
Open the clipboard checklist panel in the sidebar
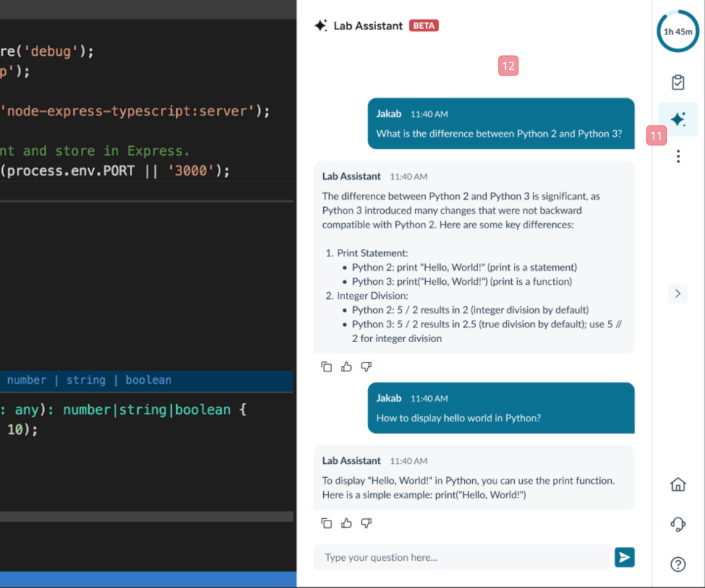click(x=678, y=82)
